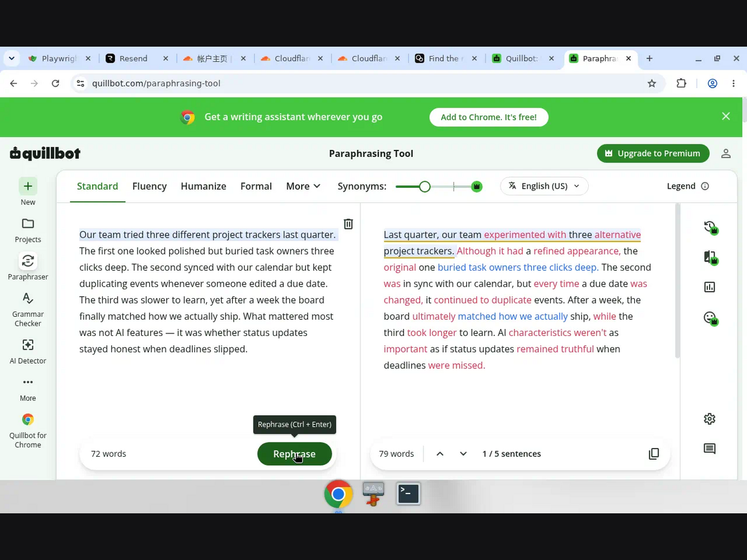Viewport: 747px width, 560px height.
Task: Open statistics chart icon
Action: (x=710, y=287)
